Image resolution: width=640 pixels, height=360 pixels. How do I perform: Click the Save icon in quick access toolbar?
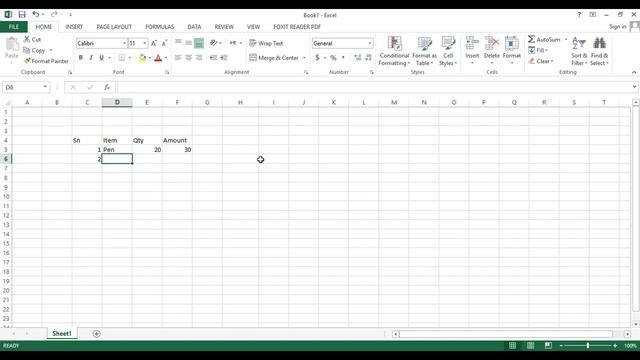pyautogui.click(x=22, y=15)
